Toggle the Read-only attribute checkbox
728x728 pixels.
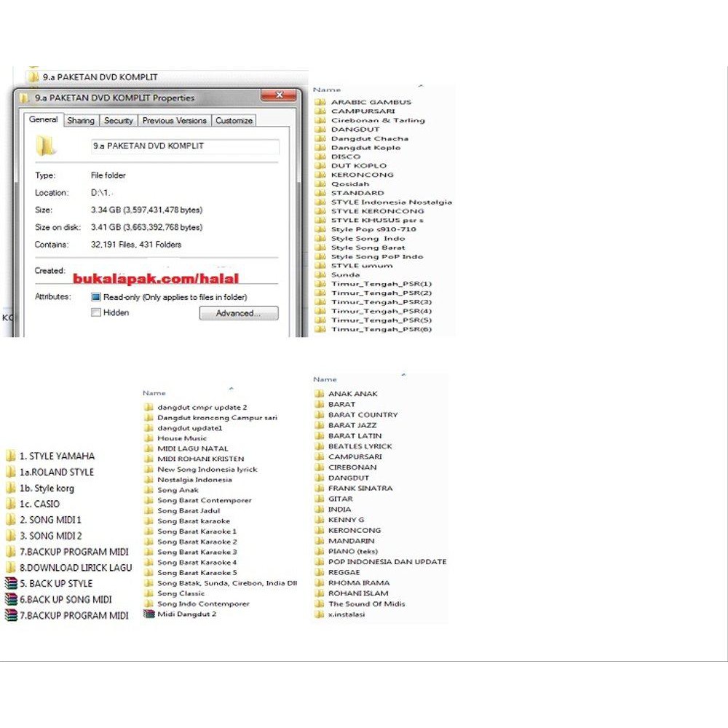coord(96,297)
